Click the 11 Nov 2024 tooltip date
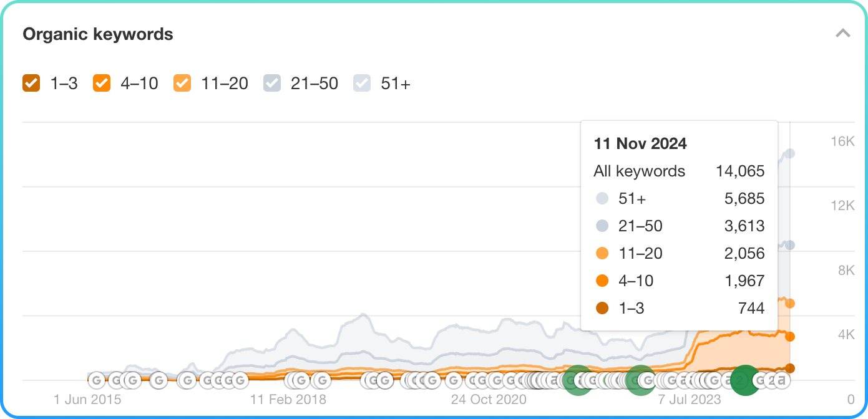 (640, 143)
